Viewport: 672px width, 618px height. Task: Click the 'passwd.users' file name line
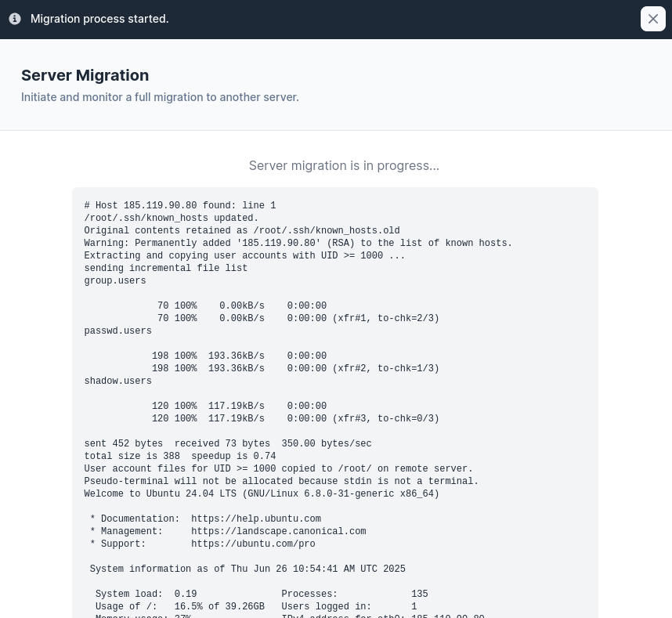click(117, 331)
